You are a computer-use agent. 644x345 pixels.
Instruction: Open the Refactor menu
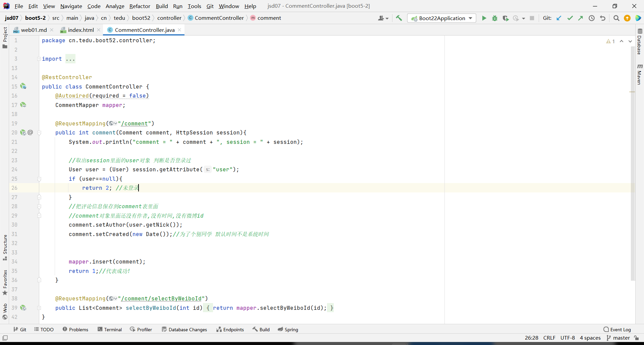coord(140,6)
